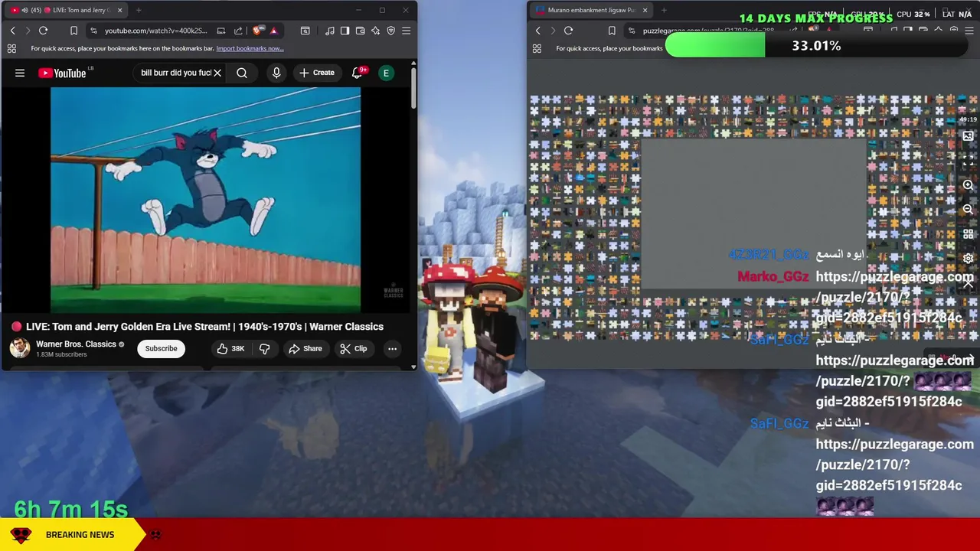Click the YouTube search box text
This screenshot has width=980, height=551.
(x=176, y=73)
